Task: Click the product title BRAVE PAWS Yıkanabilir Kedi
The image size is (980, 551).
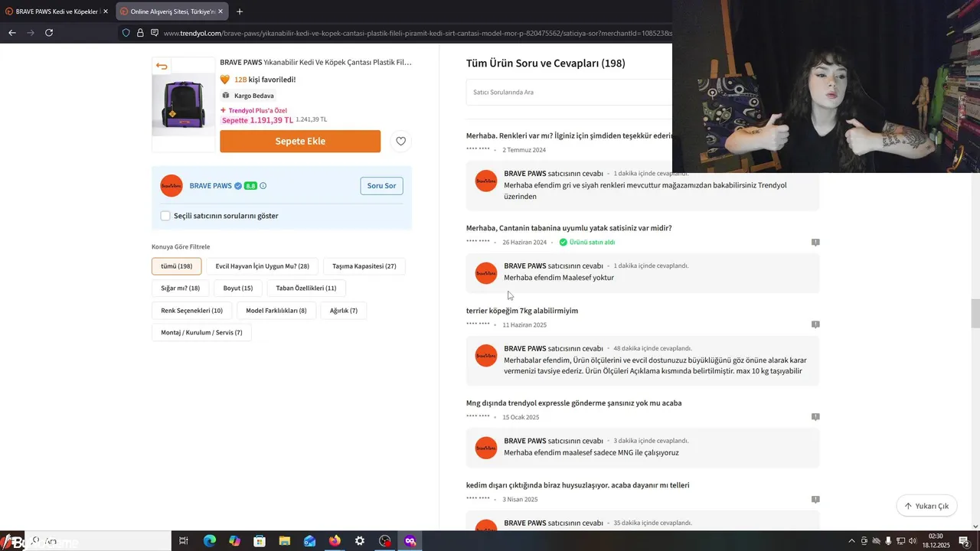Action: pos(315,62)
